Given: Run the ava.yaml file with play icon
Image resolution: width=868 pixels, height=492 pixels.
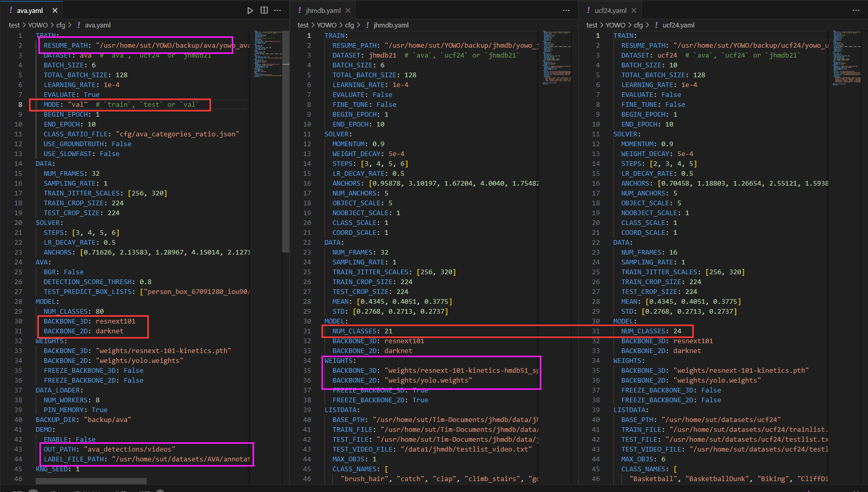Looking at the screenshot, I should (250, 10).
